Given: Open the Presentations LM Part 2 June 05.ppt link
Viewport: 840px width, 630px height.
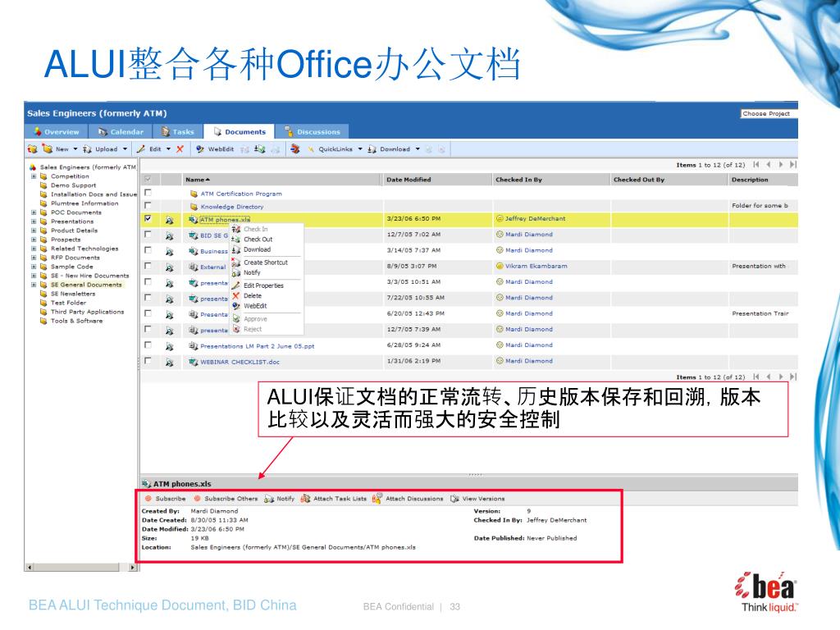Looking at the screenshot, I should point(258,347).
